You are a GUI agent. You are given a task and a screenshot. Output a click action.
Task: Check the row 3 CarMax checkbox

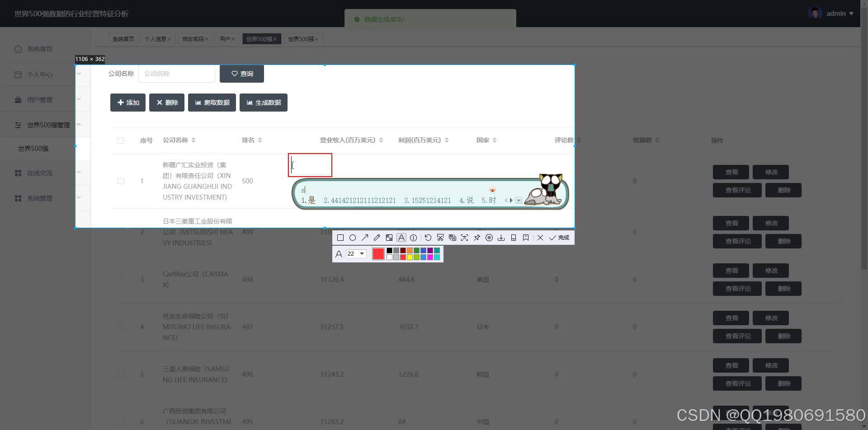click(121, 280)
